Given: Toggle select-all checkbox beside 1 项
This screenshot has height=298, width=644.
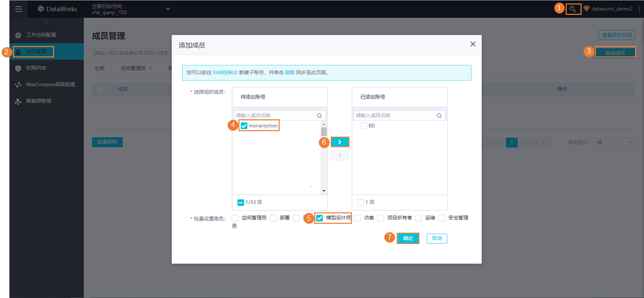Looking at the screenshot, I should coord(360,202).
